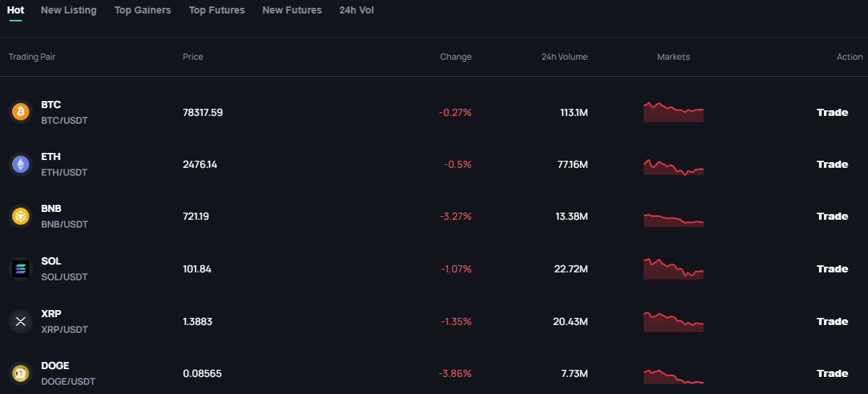Trade the ETH/USDT pair
868x394 pixels.
(x=832, y=164)
